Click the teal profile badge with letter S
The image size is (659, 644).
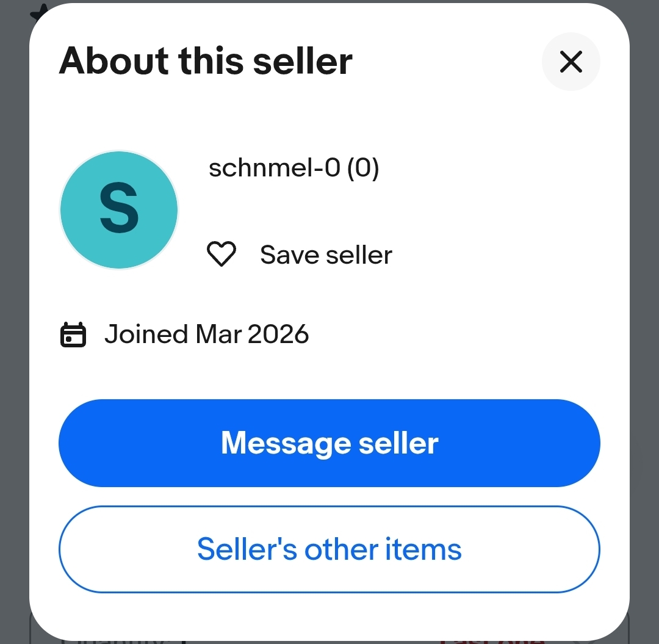coord(118,209)
